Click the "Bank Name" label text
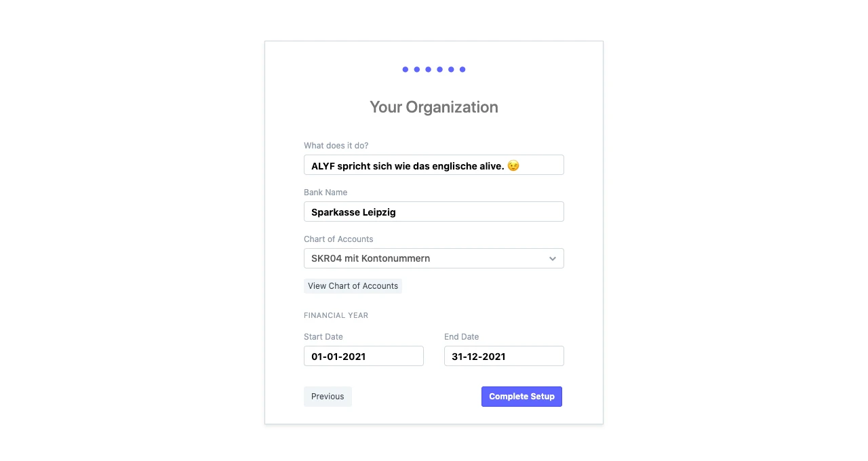868x461 pixels. click(x=325, y=193)
